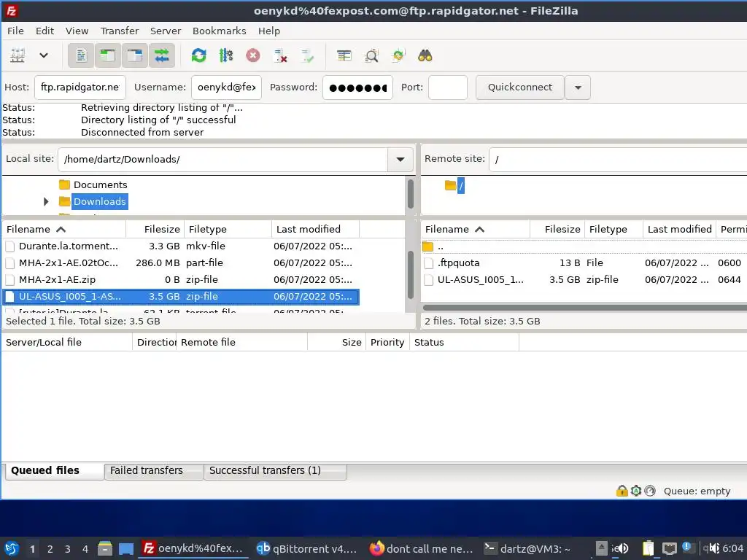
Task: Click the Password input field
Action: [x=357, y=87]
